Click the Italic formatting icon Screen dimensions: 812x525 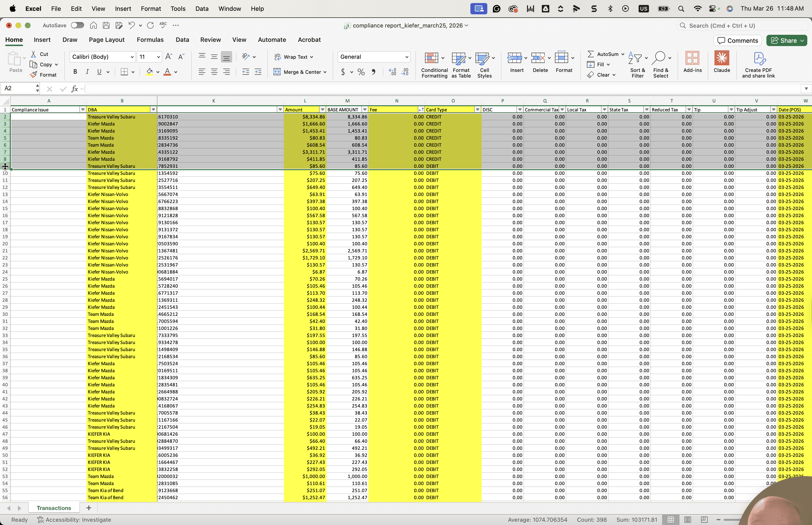coord(87,72)
